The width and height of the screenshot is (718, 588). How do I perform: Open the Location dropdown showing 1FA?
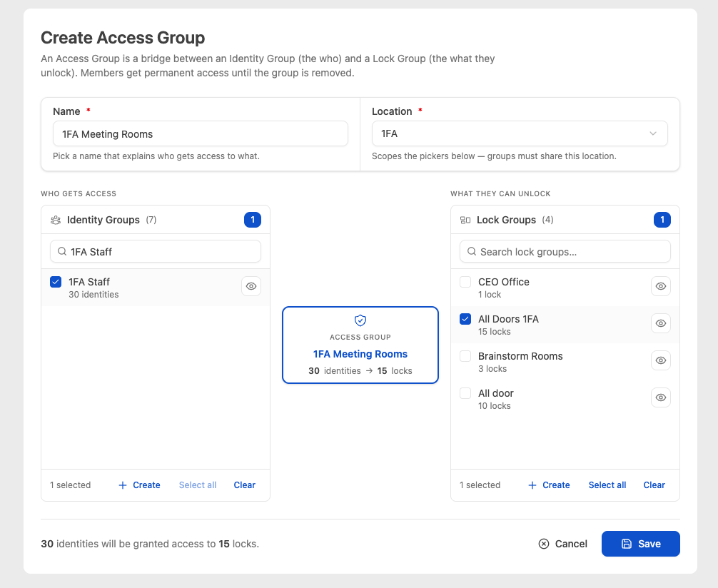click(520, 133)
